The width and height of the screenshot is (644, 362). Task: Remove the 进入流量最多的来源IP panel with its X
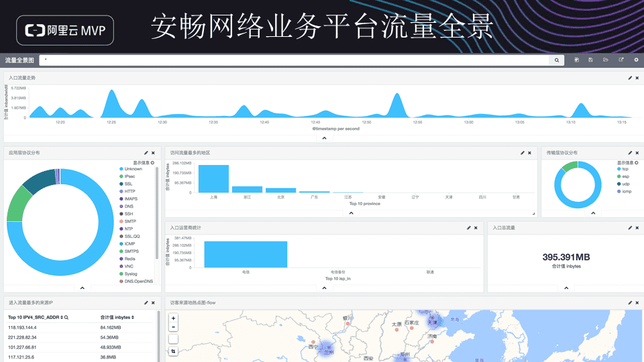153,302
